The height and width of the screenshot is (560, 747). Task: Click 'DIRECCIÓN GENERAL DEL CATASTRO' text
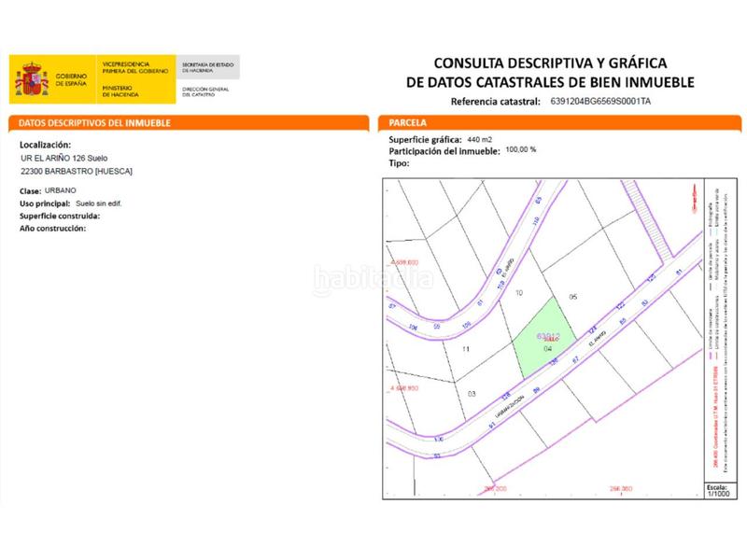click(x=205, y=91)
